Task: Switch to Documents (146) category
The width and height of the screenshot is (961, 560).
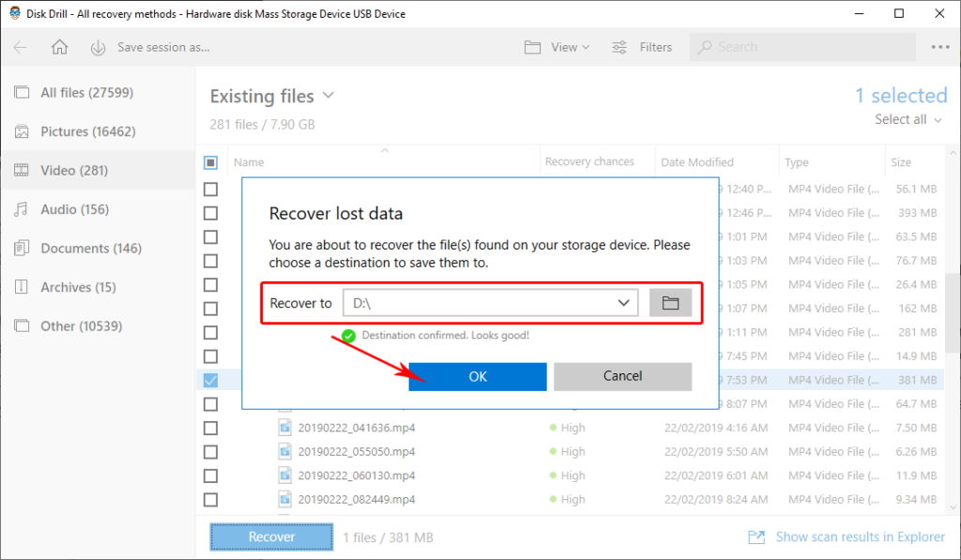Action: [x=91, y=249]
